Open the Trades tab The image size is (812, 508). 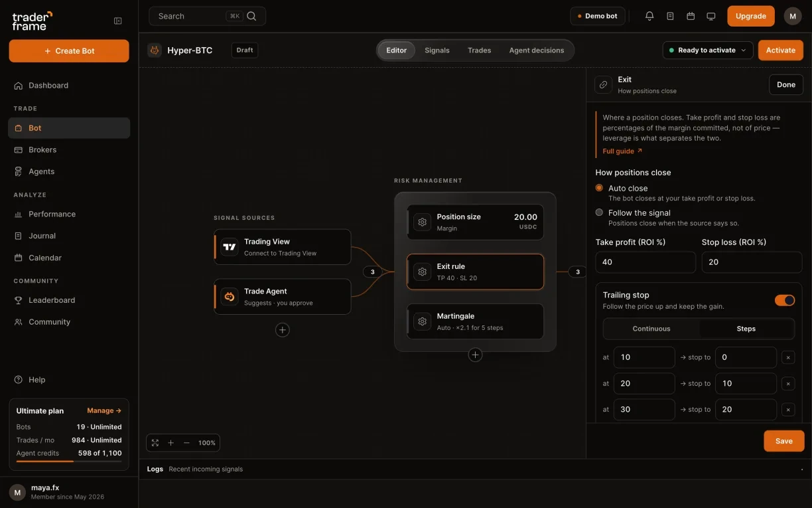(x=480, y=50)
